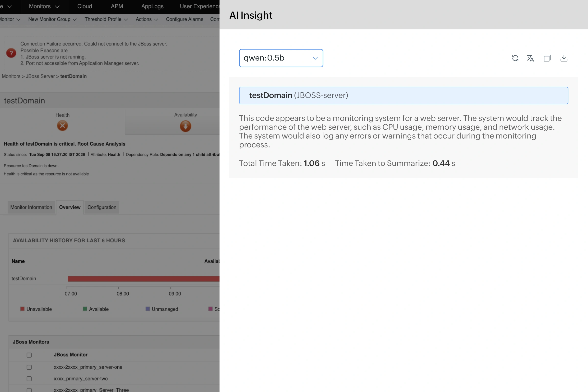Screen dimensions: 588x392
Task: Download the AI insight report
Action: (564, 58)
